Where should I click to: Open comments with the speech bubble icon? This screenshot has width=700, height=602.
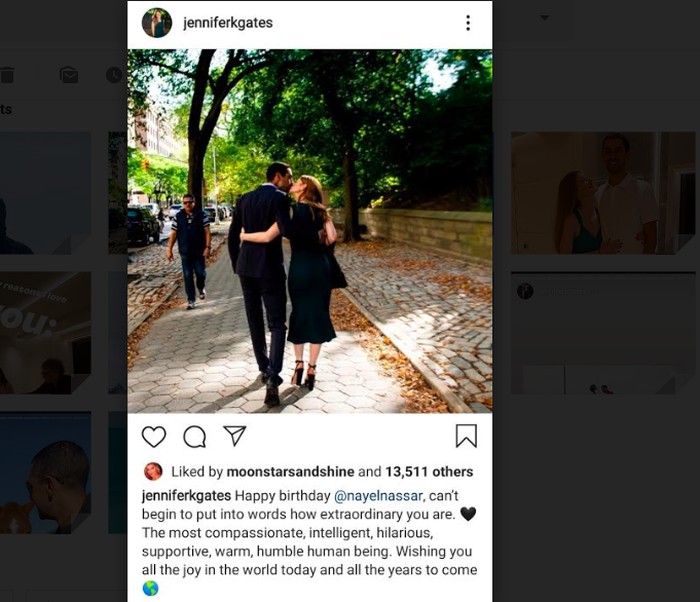tap(195, 436)
